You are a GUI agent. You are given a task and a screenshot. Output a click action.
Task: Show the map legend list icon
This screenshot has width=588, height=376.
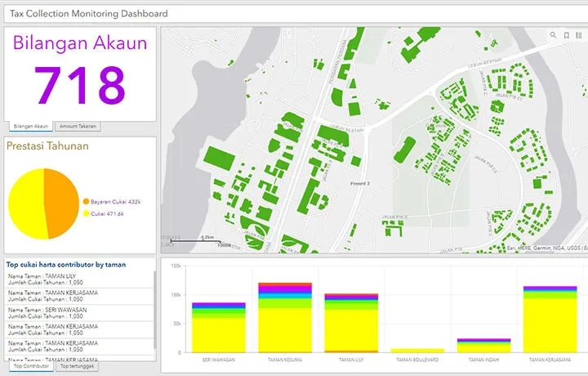coord(579,35)
